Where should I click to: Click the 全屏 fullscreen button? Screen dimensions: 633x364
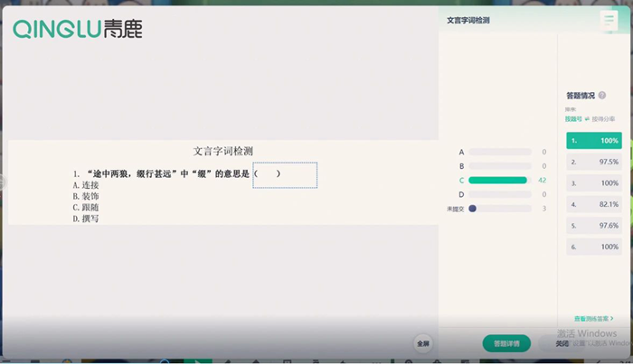pos(423,343)
